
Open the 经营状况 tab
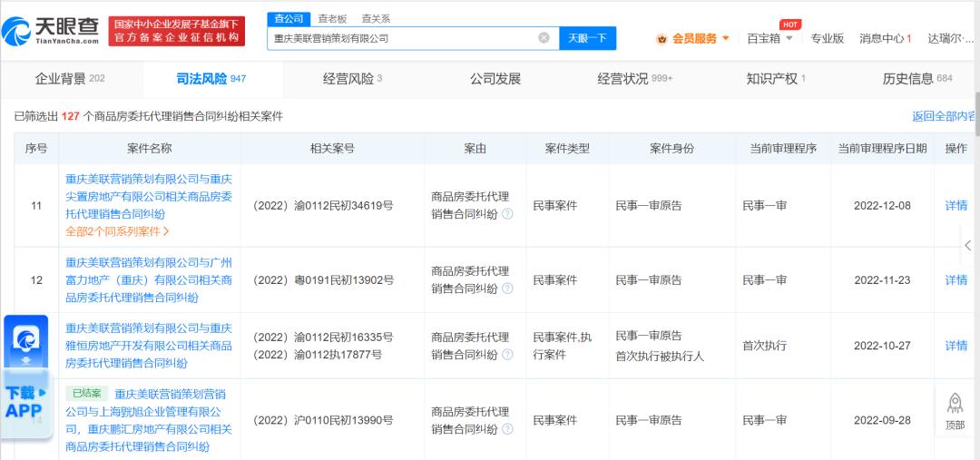point(635,79)
